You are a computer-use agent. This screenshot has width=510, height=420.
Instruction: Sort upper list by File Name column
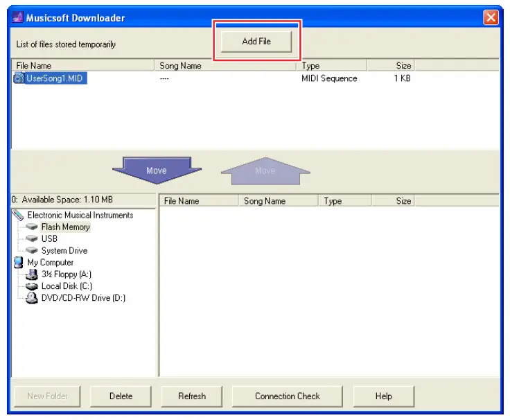[83, 66]
